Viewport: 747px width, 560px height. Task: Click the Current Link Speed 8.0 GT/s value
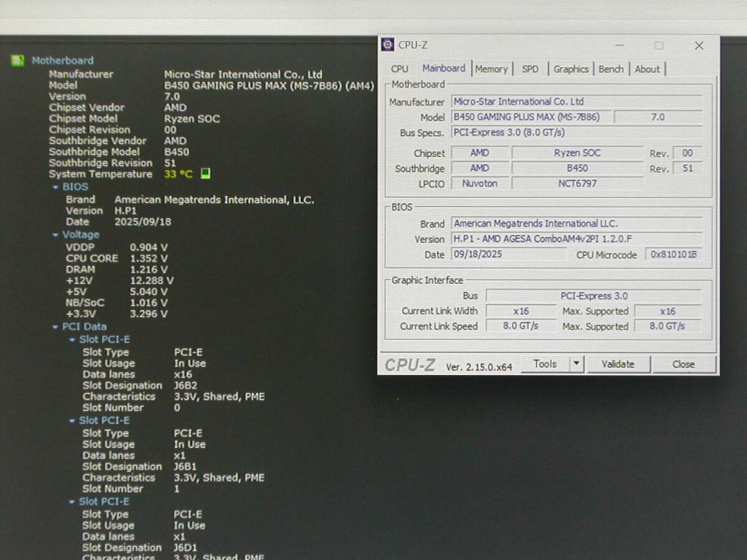pyautogui.click(x=520, y=326)
